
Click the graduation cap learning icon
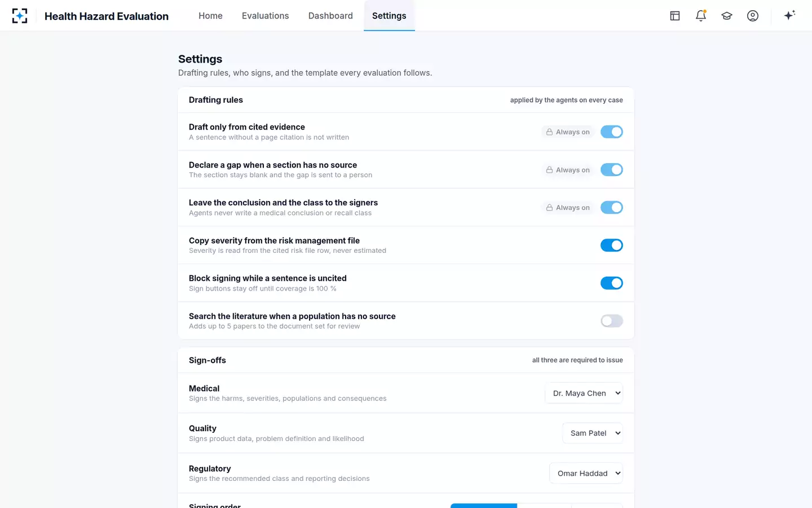[x=727, y=16]
